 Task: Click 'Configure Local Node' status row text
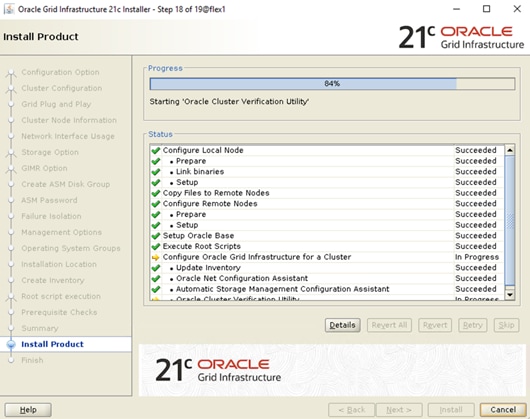pos(203,150)
